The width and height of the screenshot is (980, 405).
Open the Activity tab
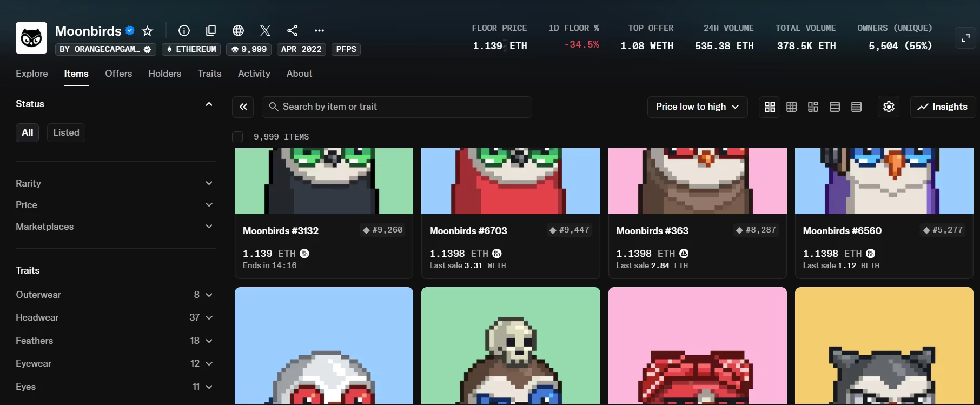point(254,74)
